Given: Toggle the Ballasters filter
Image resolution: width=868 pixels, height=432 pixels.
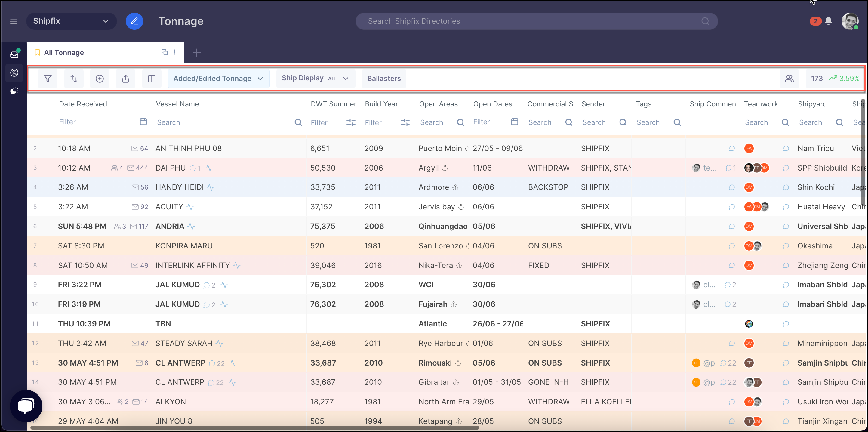Looking at the screenshot, I should 384,79.
